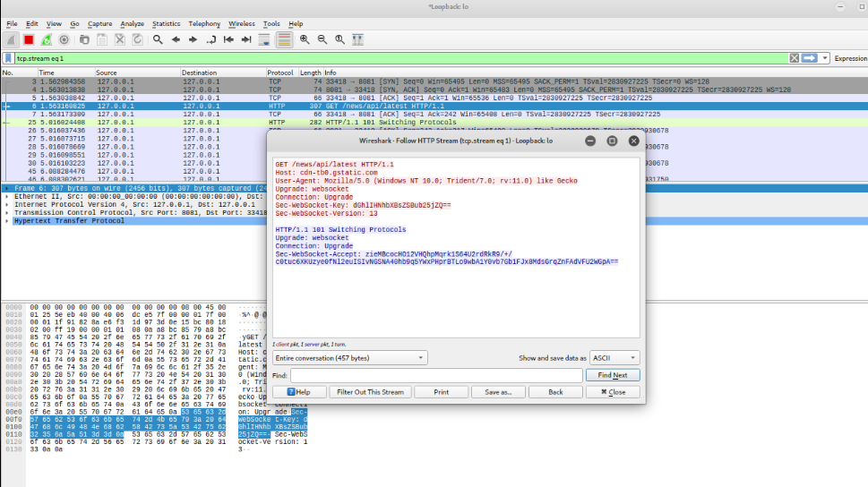Viewport: 868px width, 487px height.
Task: Toggle packet list colorization
Action: (x=284, y=39)
